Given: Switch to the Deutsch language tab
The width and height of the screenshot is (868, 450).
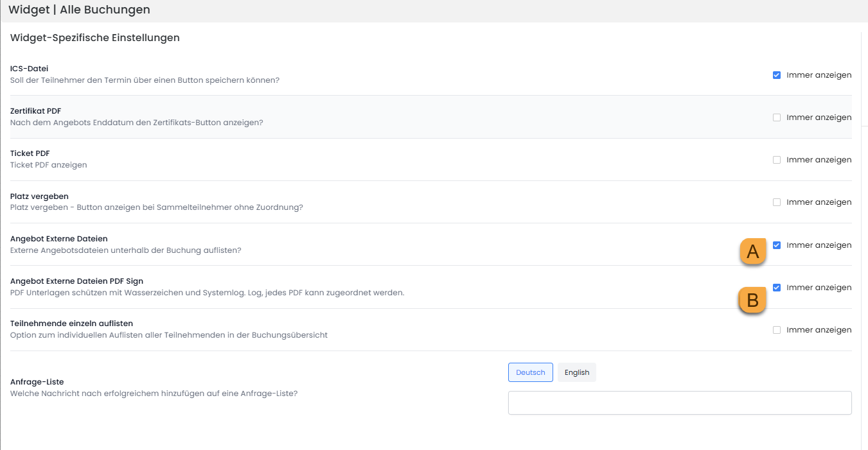Looking at the screenshot, I should coord(530,372).
